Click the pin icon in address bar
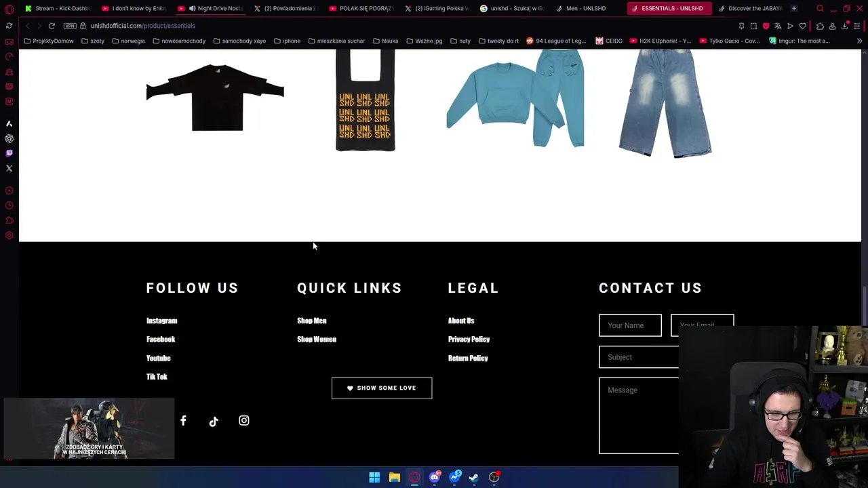This screenshot has height=488, width=868. tap(741, 26)
